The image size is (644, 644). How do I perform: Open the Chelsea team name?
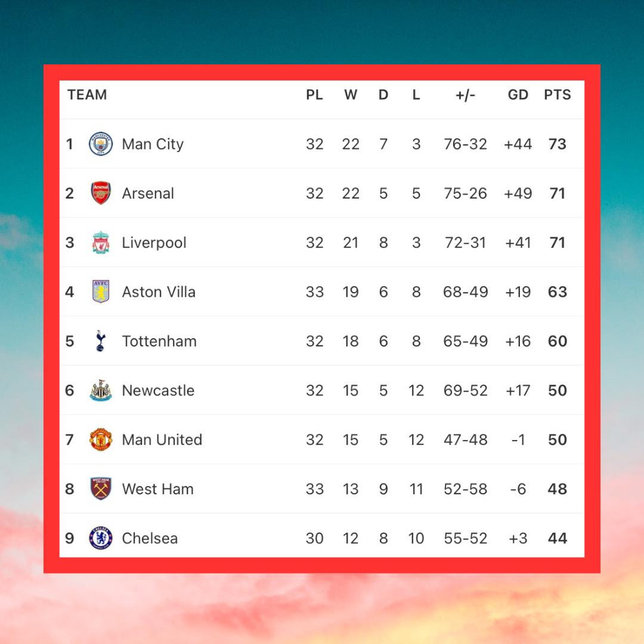point(150,538)
